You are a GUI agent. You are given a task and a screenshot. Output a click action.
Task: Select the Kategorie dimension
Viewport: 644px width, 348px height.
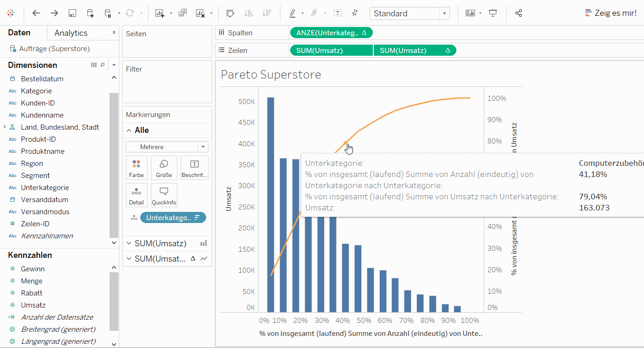pos(36,91)
